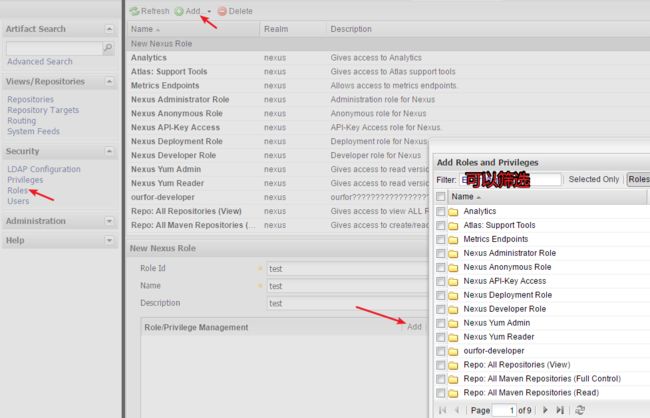The height and width of the screenshot is (418, 650).
Task: Sort dialog list by Name header
Action: coord(547,197)
